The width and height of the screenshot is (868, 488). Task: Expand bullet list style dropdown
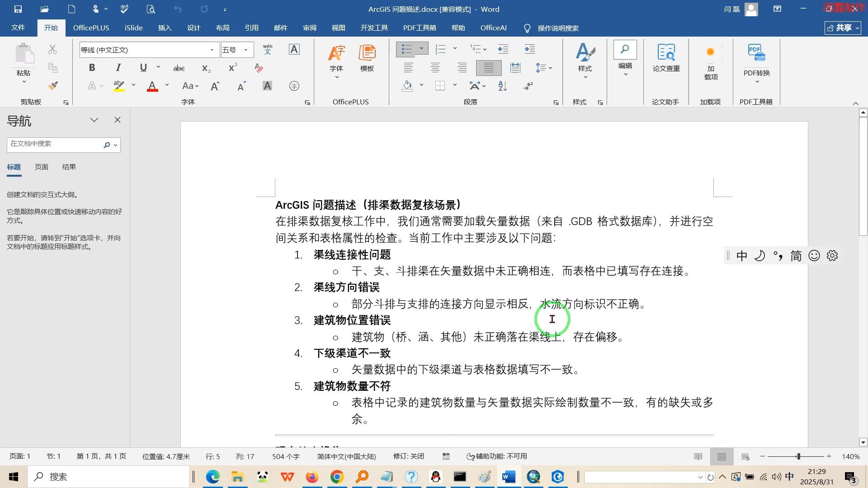coord(421,48)
